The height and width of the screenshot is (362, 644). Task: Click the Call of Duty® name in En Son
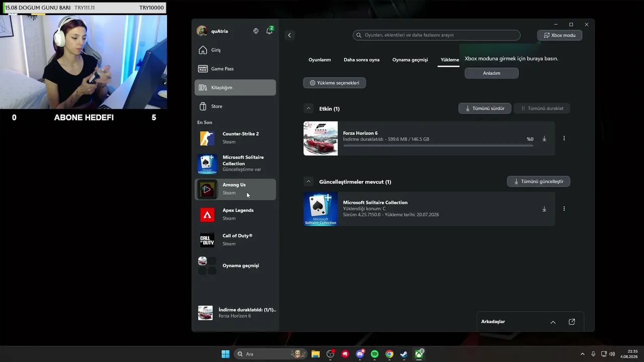(x=237, y=236)
